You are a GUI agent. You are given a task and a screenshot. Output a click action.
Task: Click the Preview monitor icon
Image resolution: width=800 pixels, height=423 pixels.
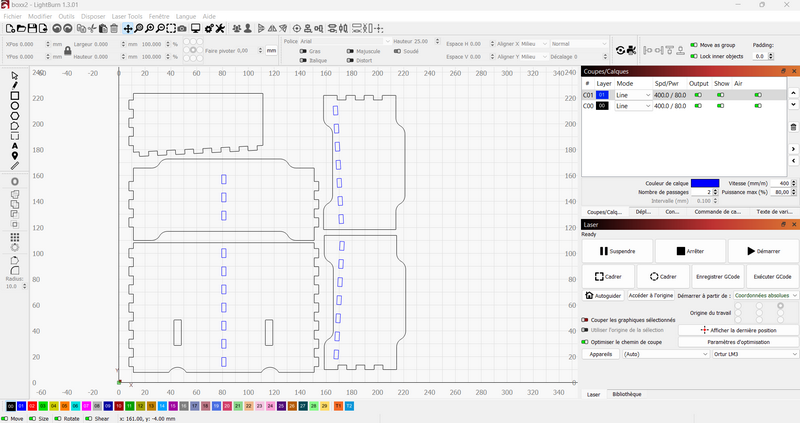tap(195, 29)
